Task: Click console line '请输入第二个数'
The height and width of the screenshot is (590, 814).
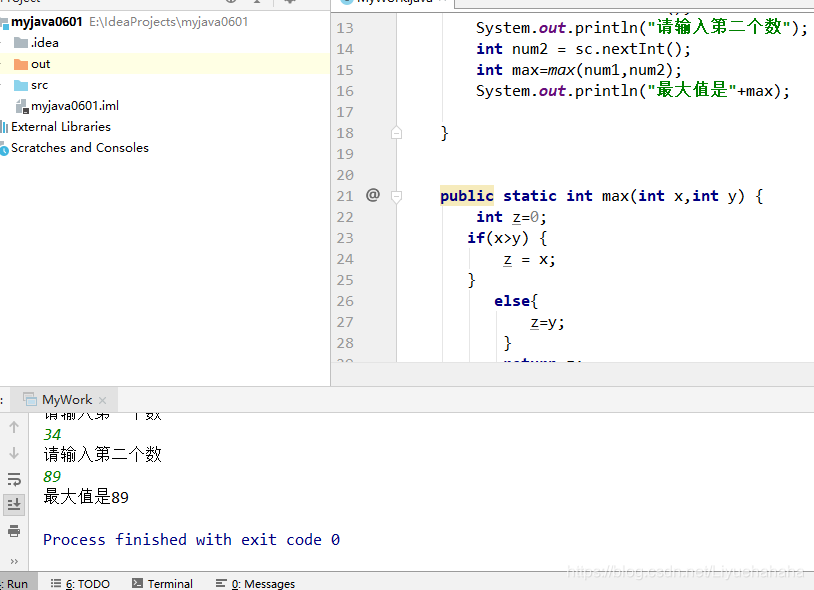Action: tap(103, 455)
